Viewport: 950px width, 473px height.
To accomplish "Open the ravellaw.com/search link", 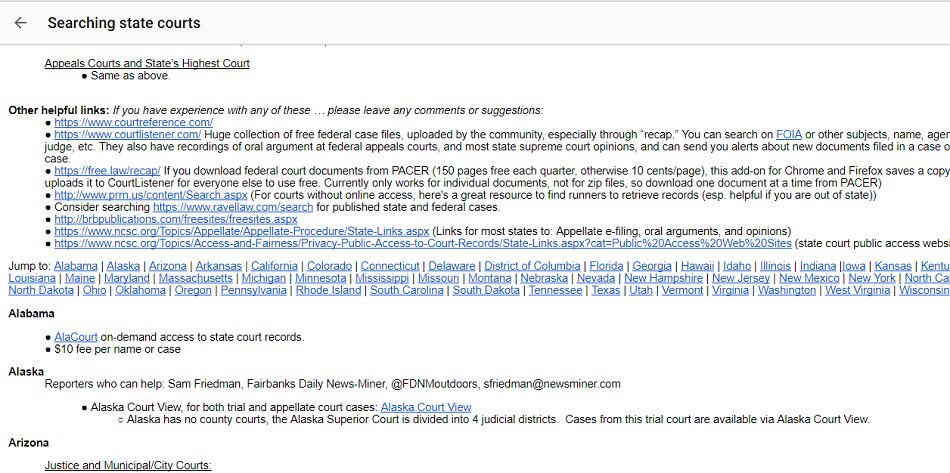I will coord(233,207).
